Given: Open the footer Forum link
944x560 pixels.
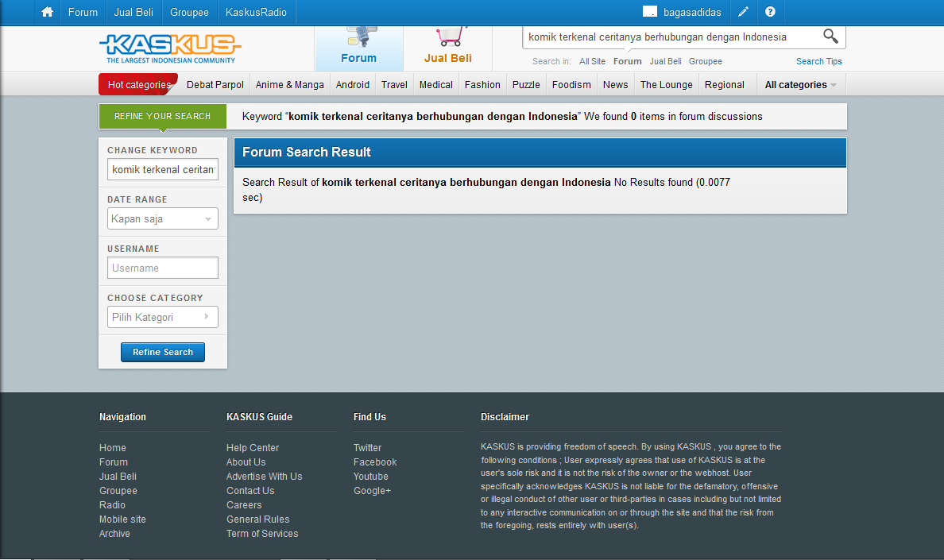Looking at the screenshot, I should tap(113, 462).
